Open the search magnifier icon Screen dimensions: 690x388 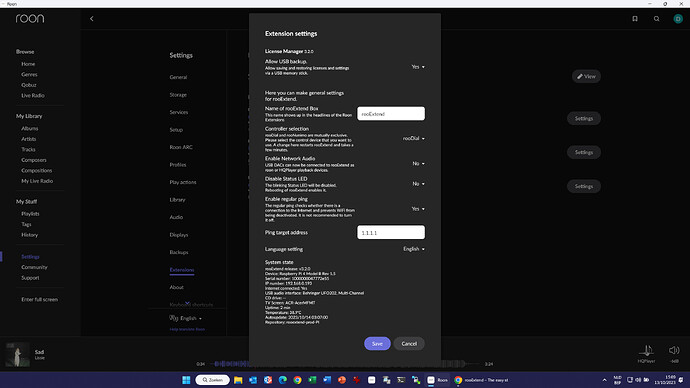coord(656,18)
